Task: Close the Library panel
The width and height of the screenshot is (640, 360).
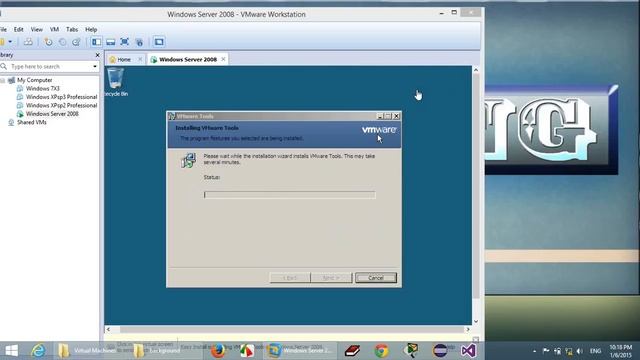Action: tap(97, 55)
